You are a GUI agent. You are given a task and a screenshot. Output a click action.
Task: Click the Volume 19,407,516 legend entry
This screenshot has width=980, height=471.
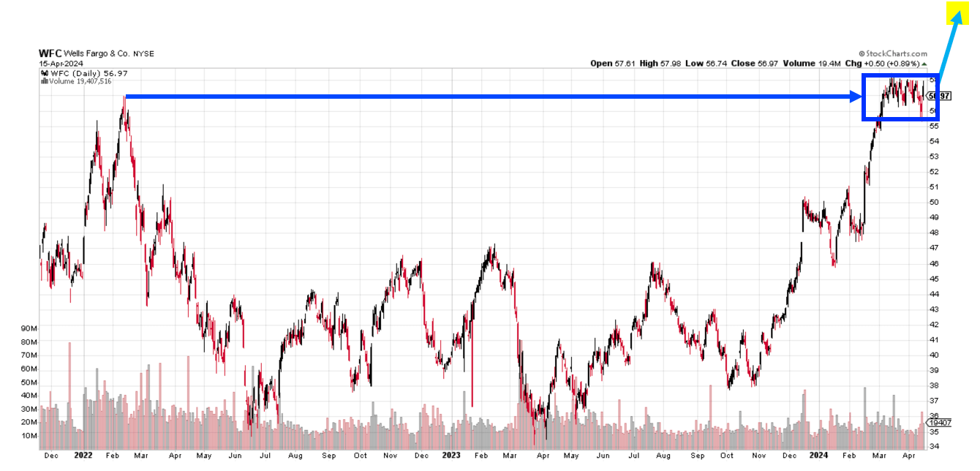[x=79, y=81]
